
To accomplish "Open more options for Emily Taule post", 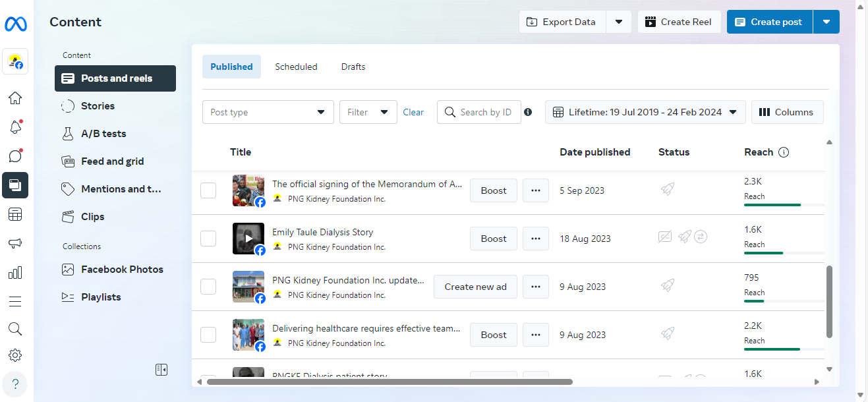I will point(536,239).
